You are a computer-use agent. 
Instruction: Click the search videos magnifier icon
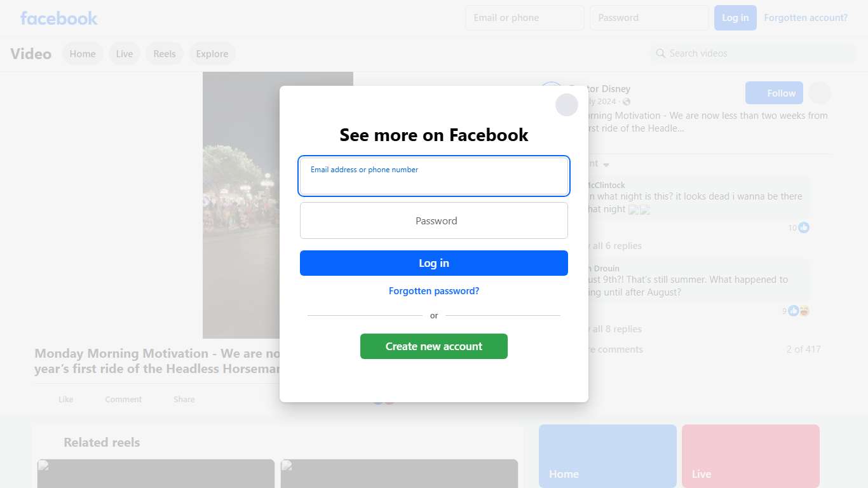coord(661,53)
